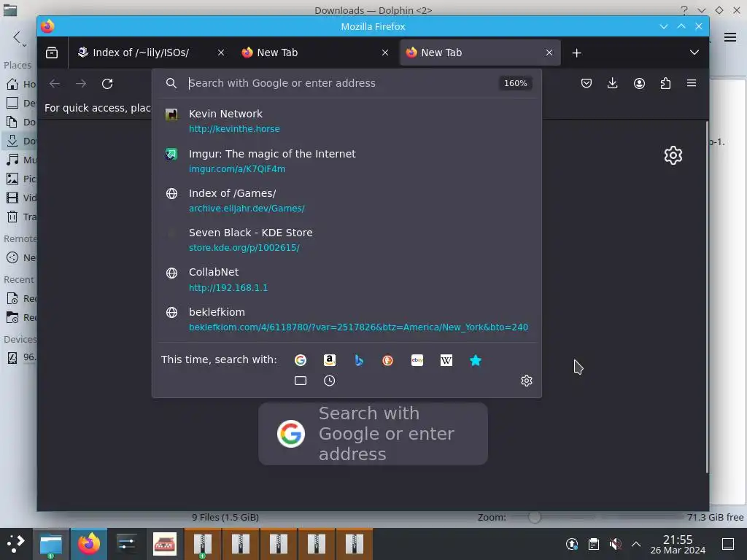Switch to Index of /~lily/ISOs/ tab
This screenshot has height=560, width=747.
point(151,52)
